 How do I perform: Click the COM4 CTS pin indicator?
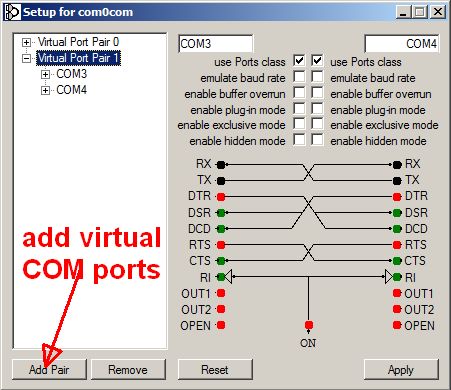pos(397,261)
